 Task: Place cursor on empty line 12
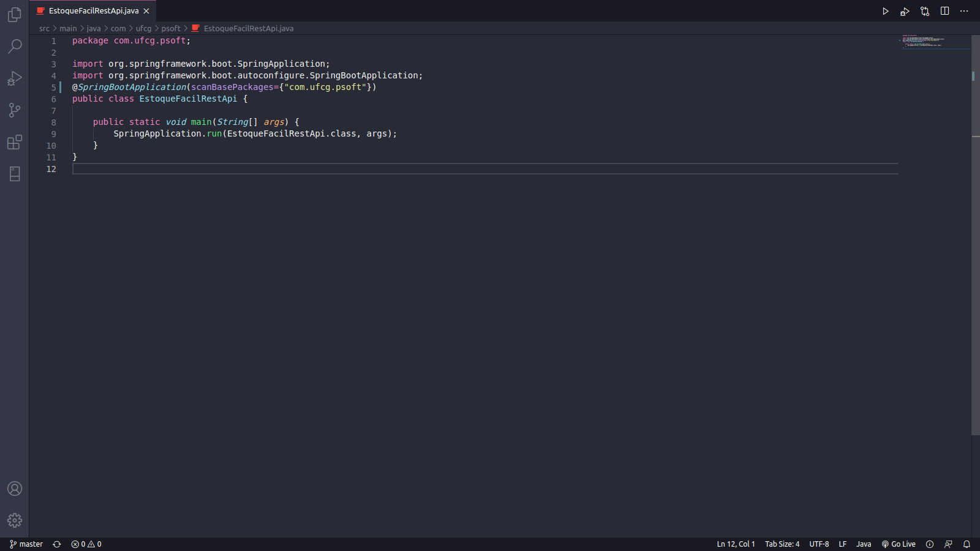[484, 169]
